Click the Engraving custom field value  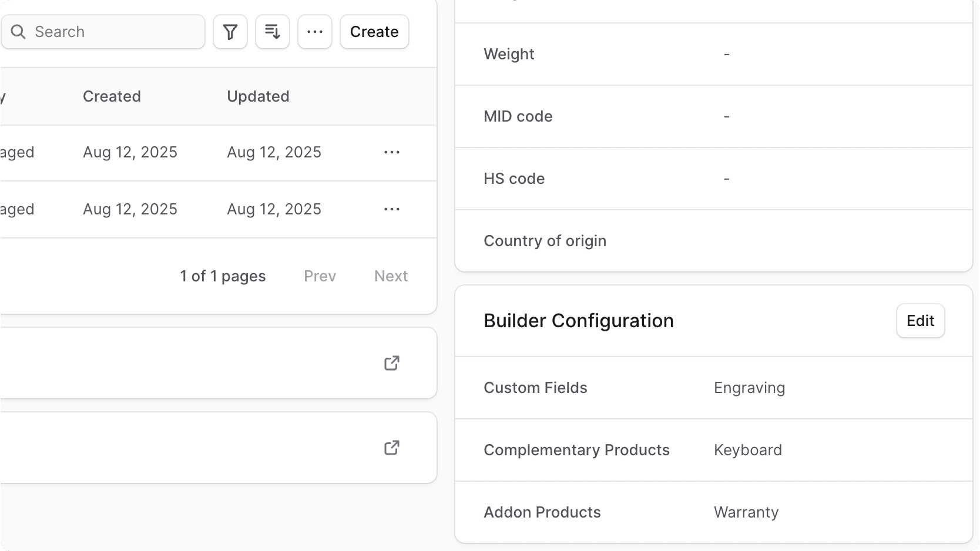pos(749,388)
